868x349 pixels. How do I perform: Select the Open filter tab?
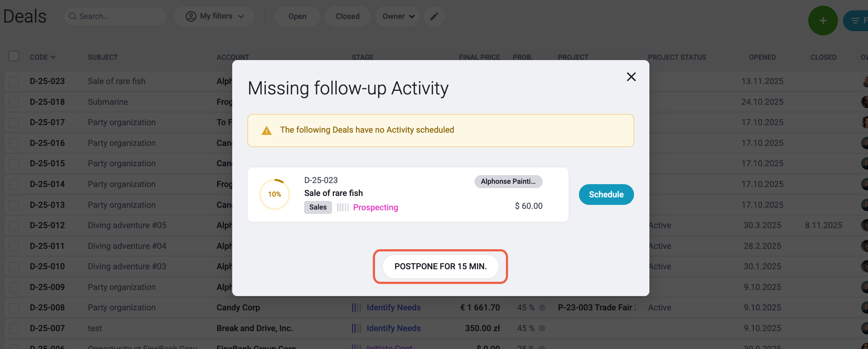click(x=297, y=16)
